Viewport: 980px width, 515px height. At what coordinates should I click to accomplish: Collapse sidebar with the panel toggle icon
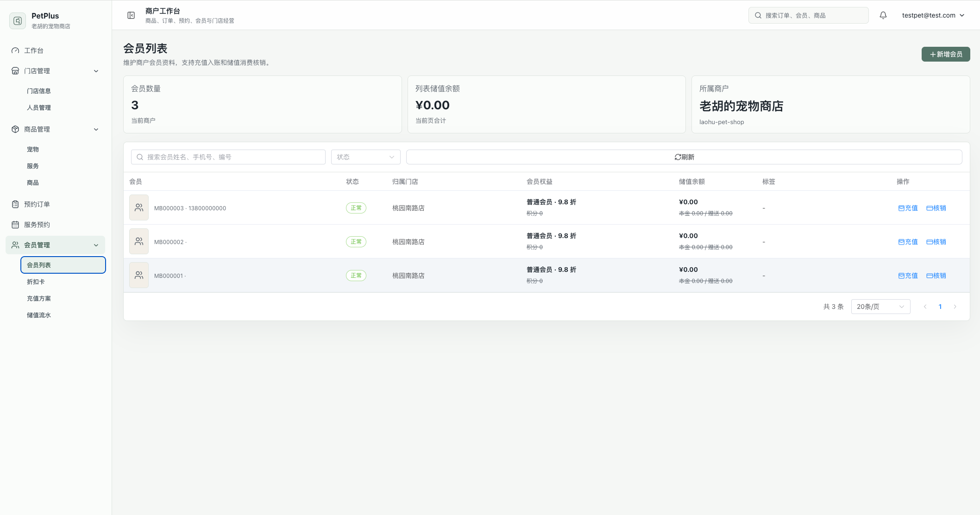click(x=131, y=15)
